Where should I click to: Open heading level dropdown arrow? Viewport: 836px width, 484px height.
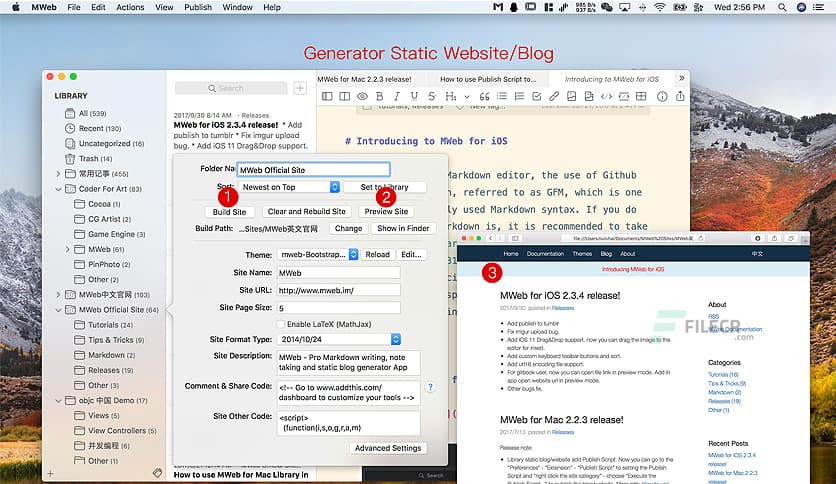tap(467, 97)
